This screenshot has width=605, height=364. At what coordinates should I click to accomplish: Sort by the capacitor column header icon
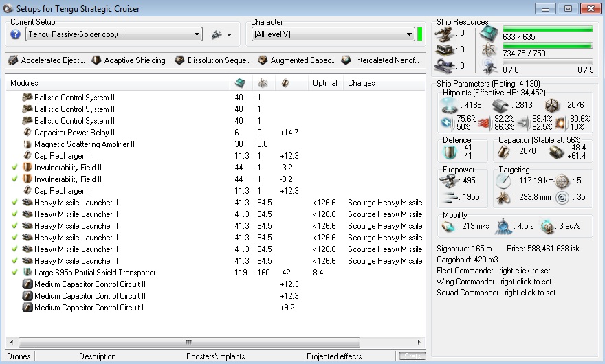285,82
